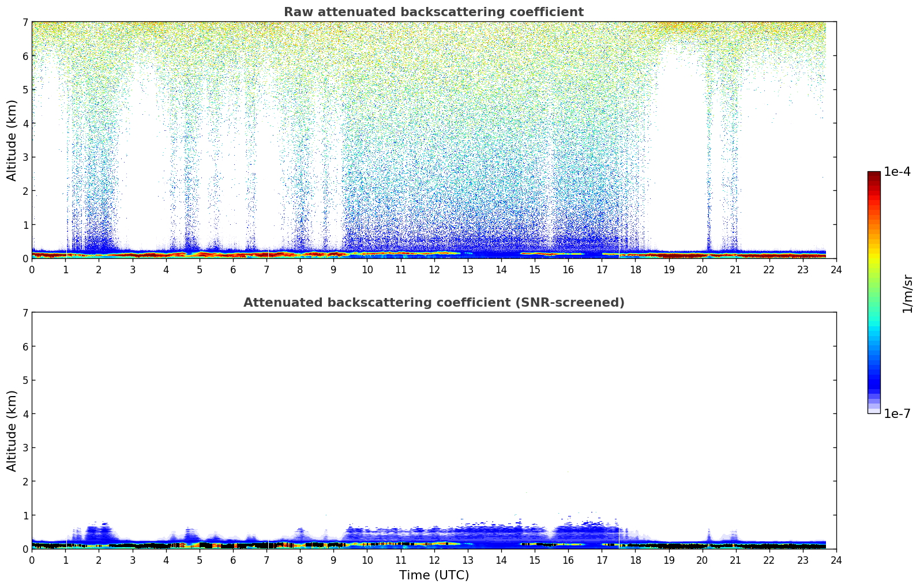The width and height of the screenshot is (920, 588).
Task: Click the colorbar's lower "1e-7" label
Action: (x=897, y=414)
